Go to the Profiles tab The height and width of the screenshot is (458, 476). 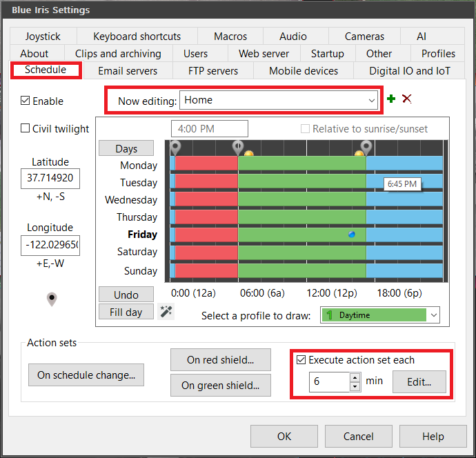click(x=438, y=54)
